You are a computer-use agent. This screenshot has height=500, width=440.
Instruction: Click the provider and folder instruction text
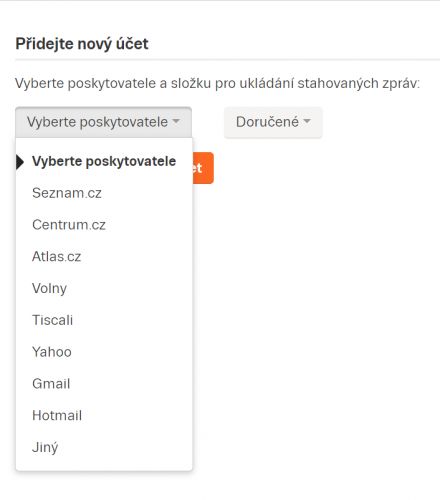217,84
